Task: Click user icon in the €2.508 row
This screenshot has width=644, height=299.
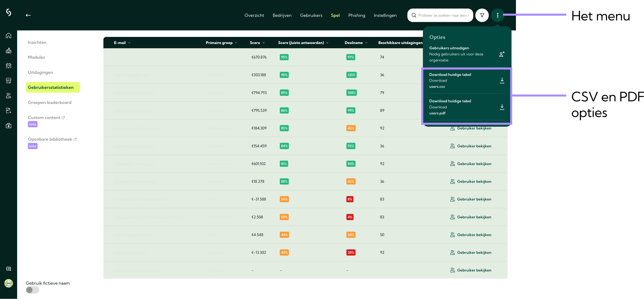Action: point(452,217)
